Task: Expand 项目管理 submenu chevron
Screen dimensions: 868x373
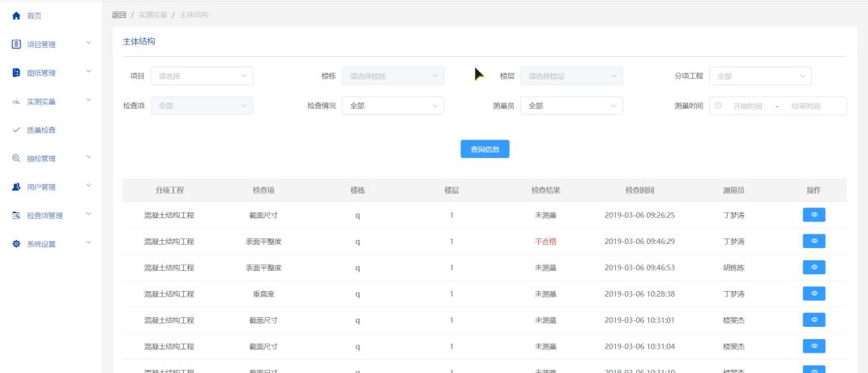Action: point(88,43)
